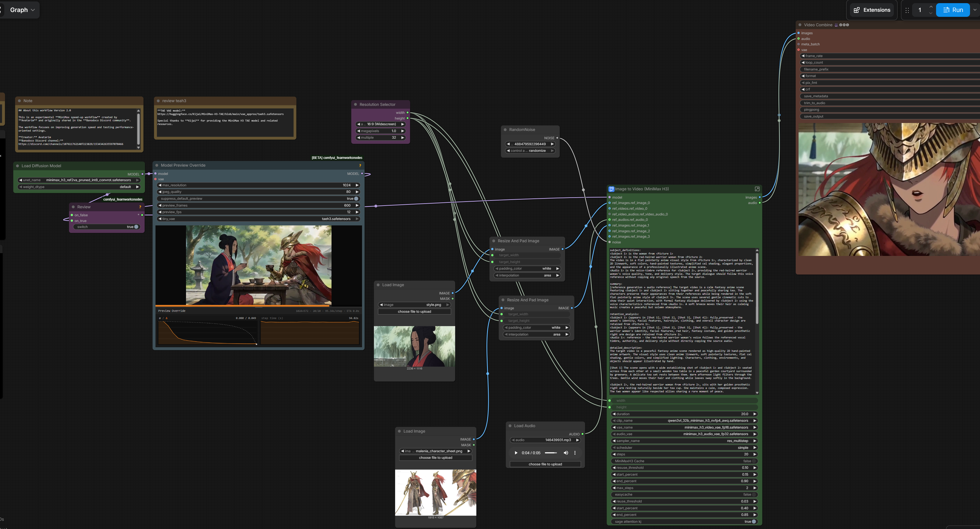Decrease the batch count with the down arrow
Image resolution: width=980 pixels, height=529 pixels.
(x=931, y=13)
